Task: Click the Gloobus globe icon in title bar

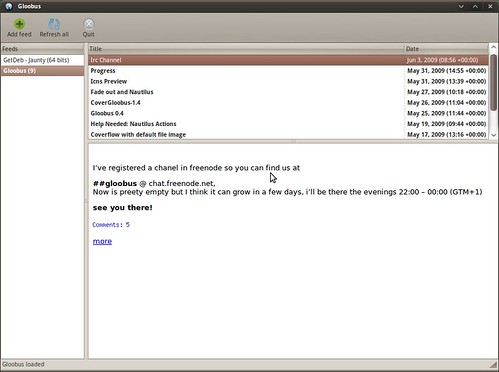Action: (x=9, y=6)
